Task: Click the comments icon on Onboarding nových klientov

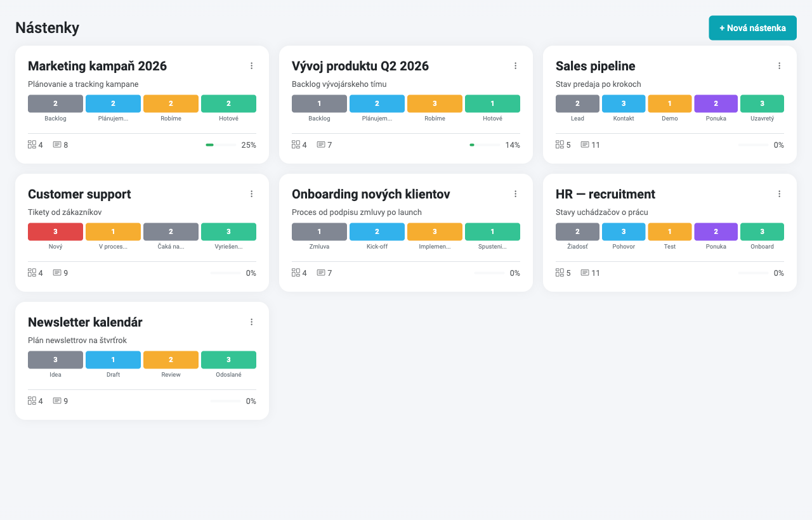Action: (321, 273)
